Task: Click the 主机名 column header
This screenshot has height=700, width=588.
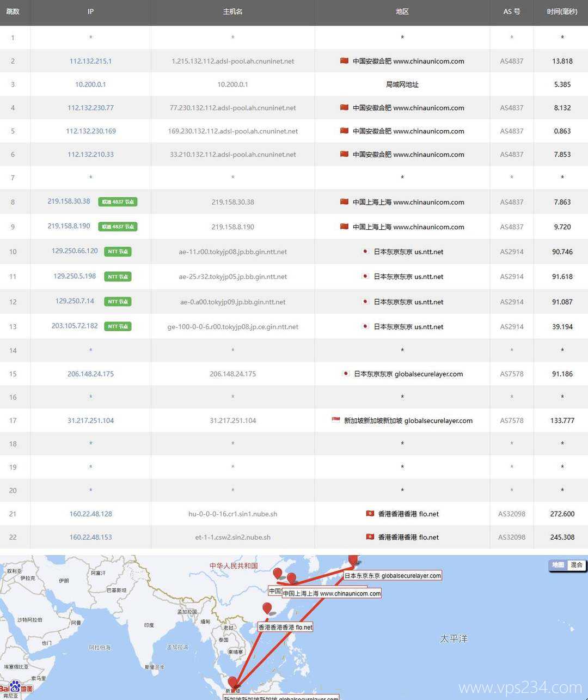Action: coord(232,11)
